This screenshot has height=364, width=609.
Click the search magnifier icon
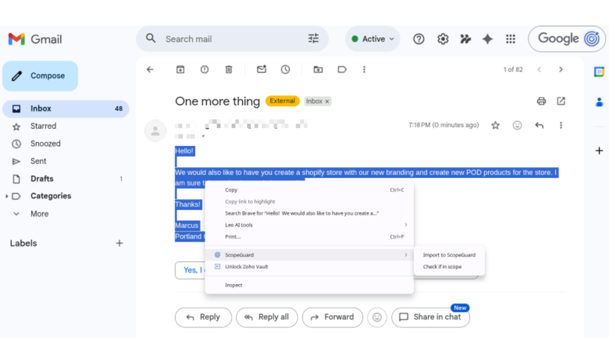point(151,38)
